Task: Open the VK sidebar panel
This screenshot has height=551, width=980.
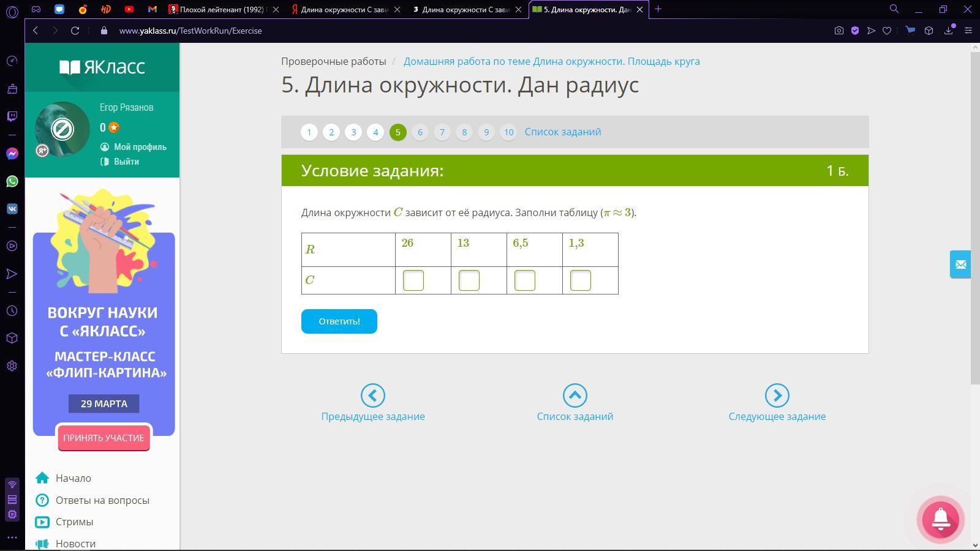Action: (x=12, y=209)
